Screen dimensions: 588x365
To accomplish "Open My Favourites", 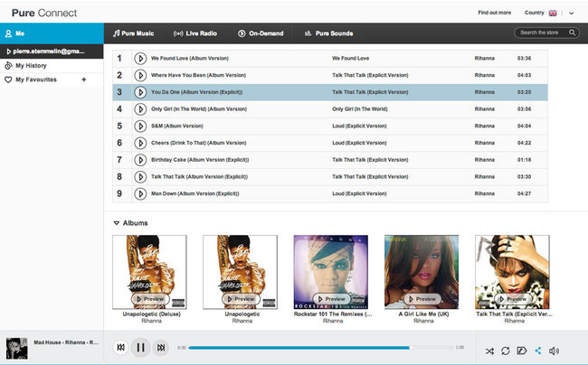I will pos(36,80).
